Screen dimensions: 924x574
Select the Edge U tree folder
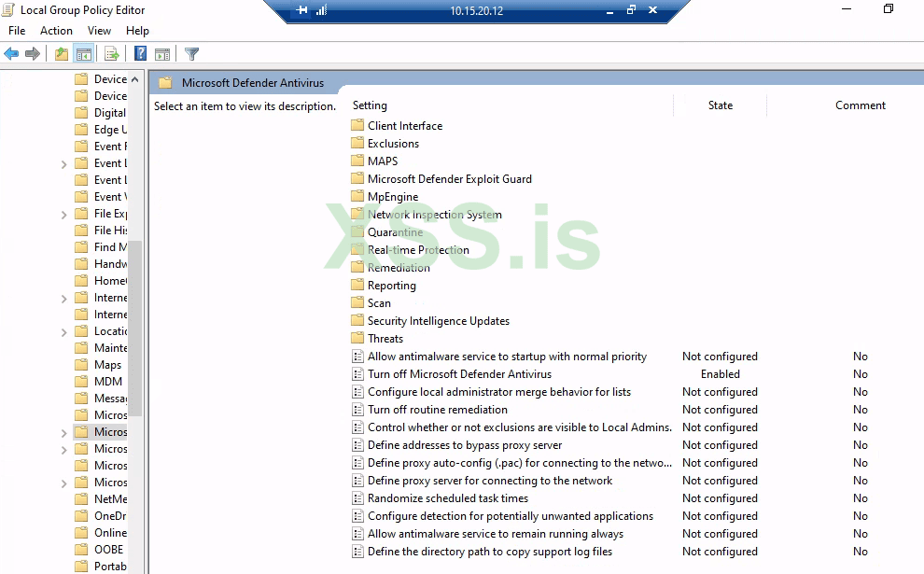point(101,130)
